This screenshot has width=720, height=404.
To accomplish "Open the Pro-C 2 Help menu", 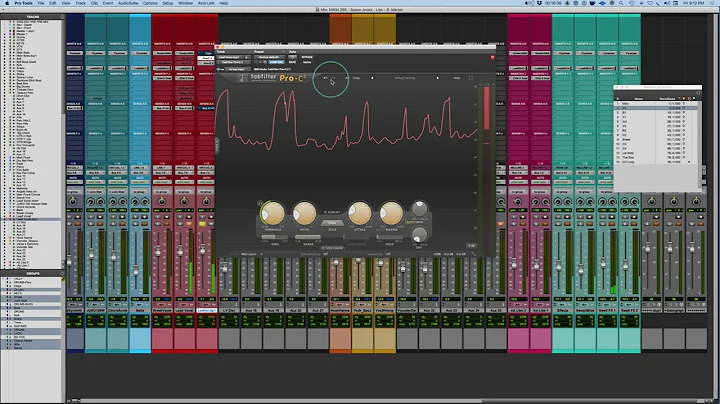I will [x=457, y=78].
